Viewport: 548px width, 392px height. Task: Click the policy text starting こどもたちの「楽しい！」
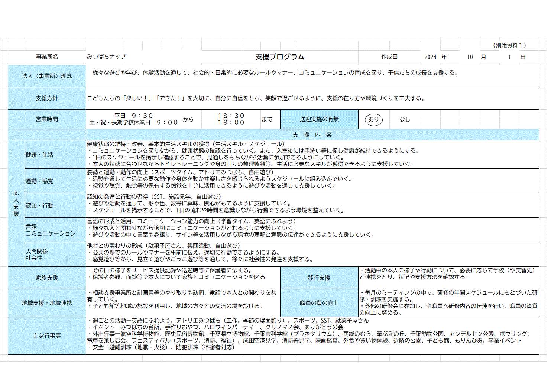pos(256,98)
